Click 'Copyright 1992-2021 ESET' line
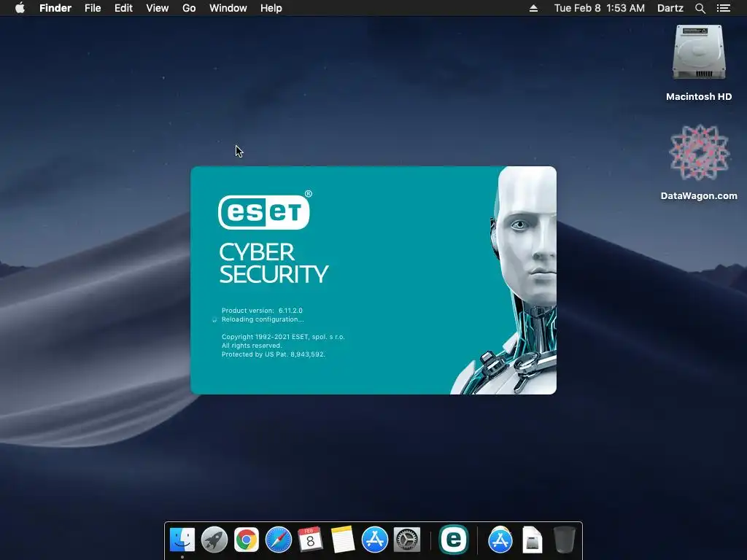 tap(283, 337)
